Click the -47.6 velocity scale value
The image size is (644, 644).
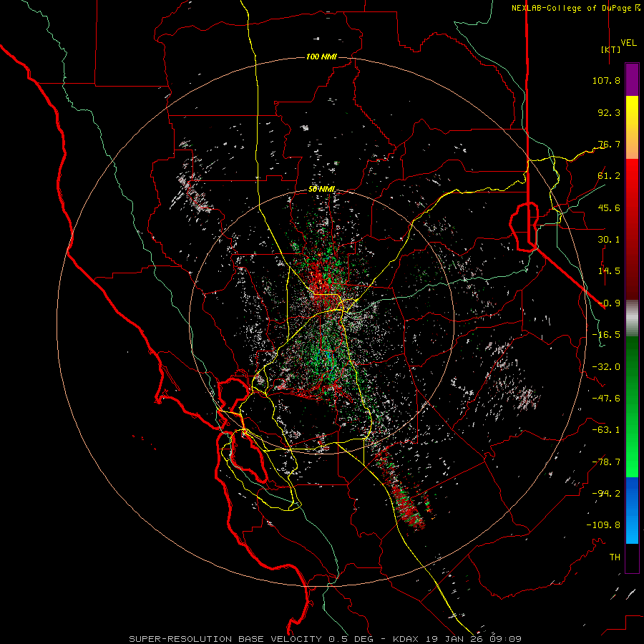[x=606, y=399]
